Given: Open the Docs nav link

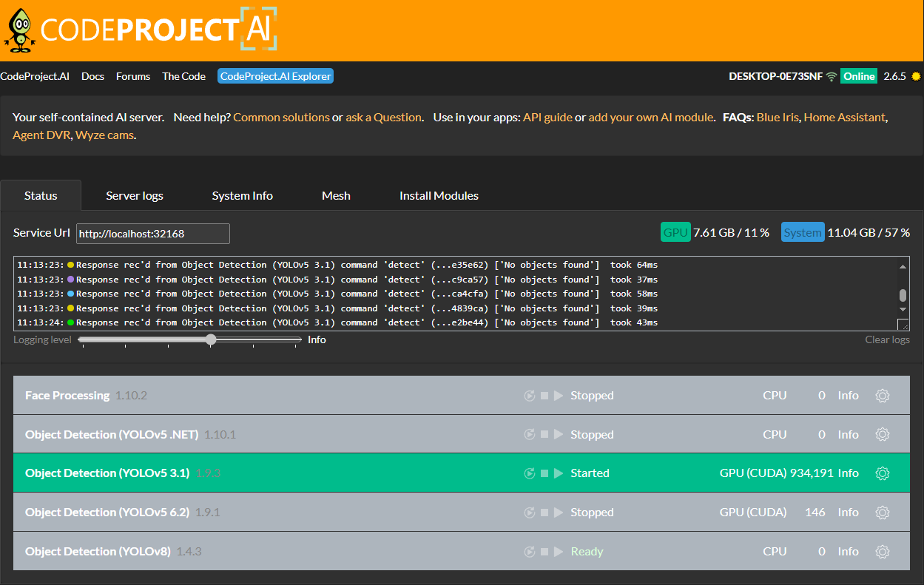Looking at the screenshot, I should point(92,76).
